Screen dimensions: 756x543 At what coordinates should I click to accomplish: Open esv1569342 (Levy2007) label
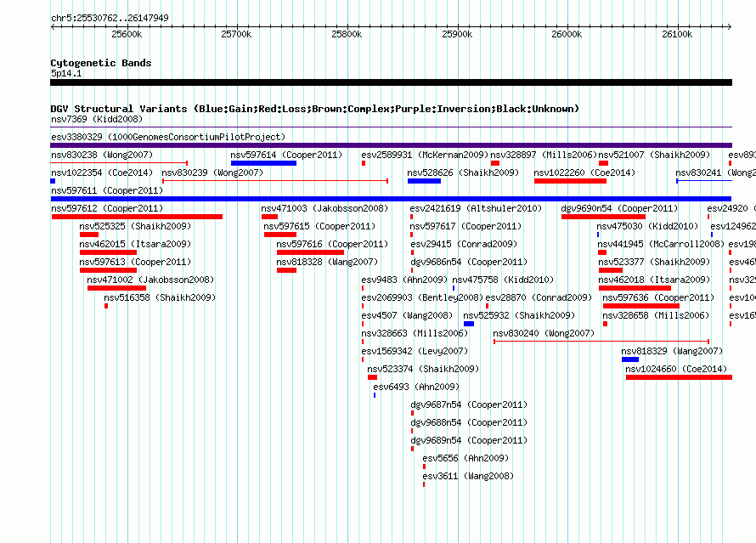point(415,351)
